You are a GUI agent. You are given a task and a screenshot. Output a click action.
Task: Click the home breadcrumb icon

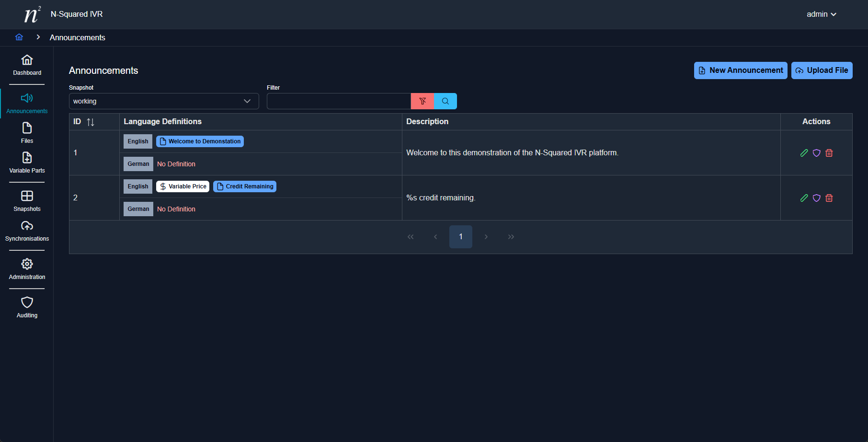19,37
